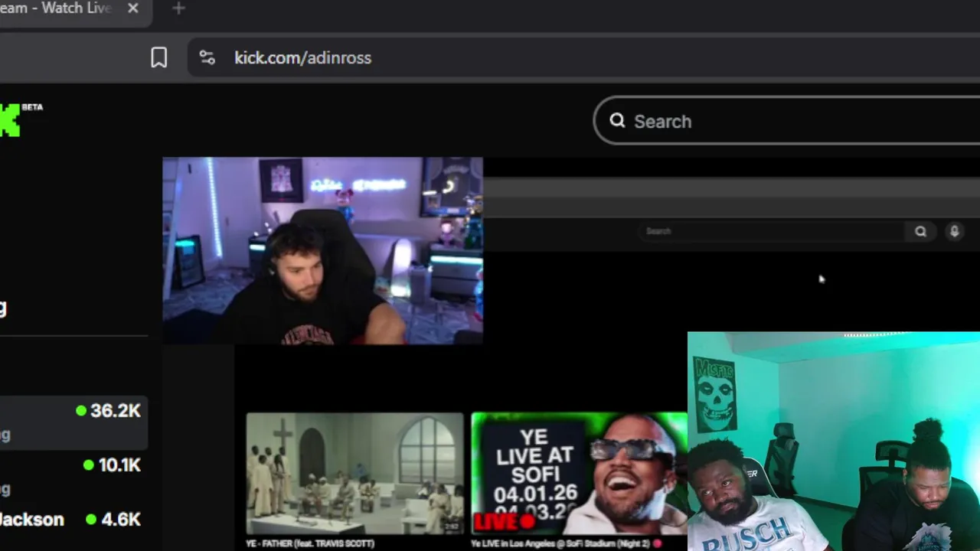The height and width of the screenshot is (551, 980).
Task: Activate YouTube voice search microphone
Action: [954, 231]
